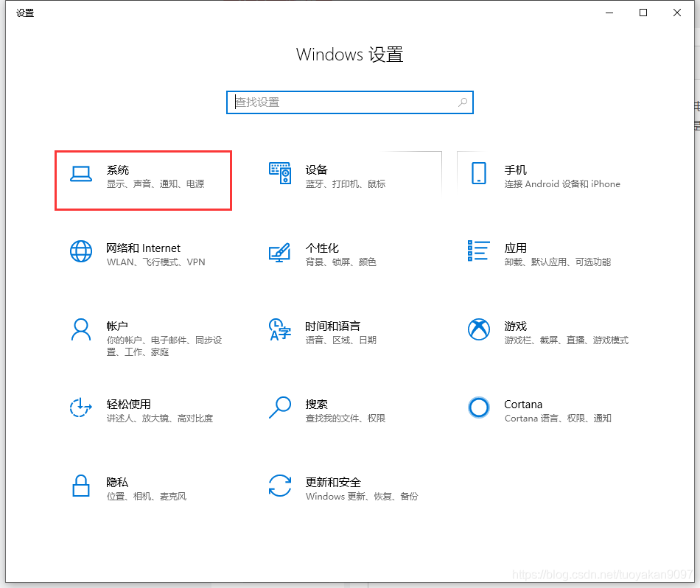This screenshot has height=588, width=700.
Task: Open the 隐私 padlock icon
Action: [81, 486]
